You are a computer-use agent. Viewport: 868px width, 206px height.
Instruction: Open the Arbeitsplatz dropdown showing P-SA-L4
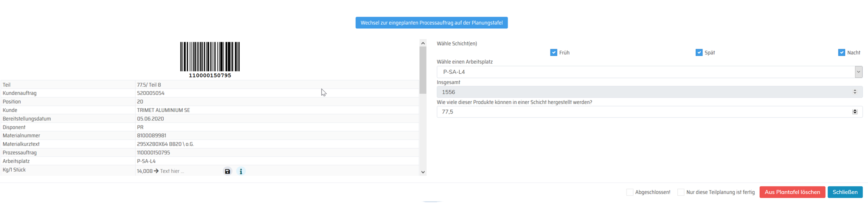[858, 72]
